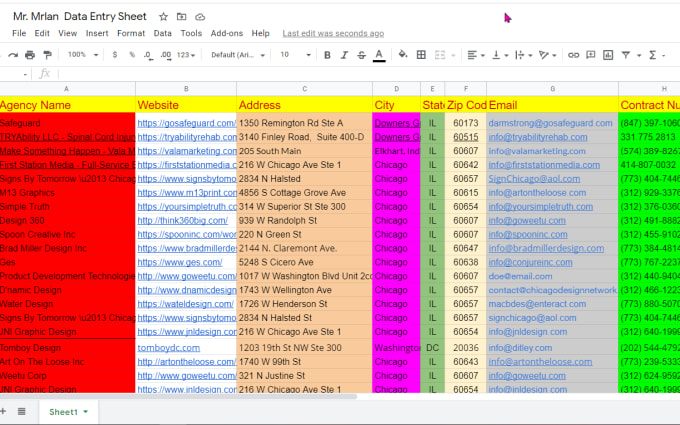This screenshot has height=425, width=680.
Task: Select the 'Washington' city cell
Action: [396, 348]
